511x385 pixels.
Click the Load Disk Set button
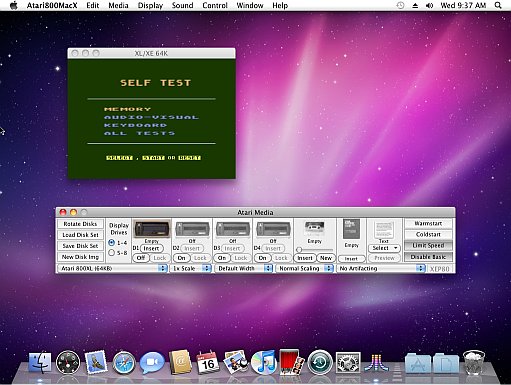click(80, 235)
